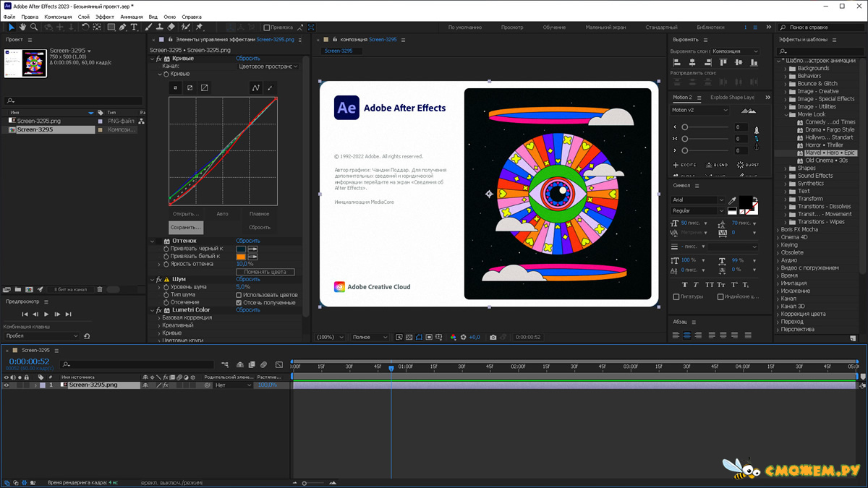Open the Motion v2 dropdown

(x=699, y=111)
